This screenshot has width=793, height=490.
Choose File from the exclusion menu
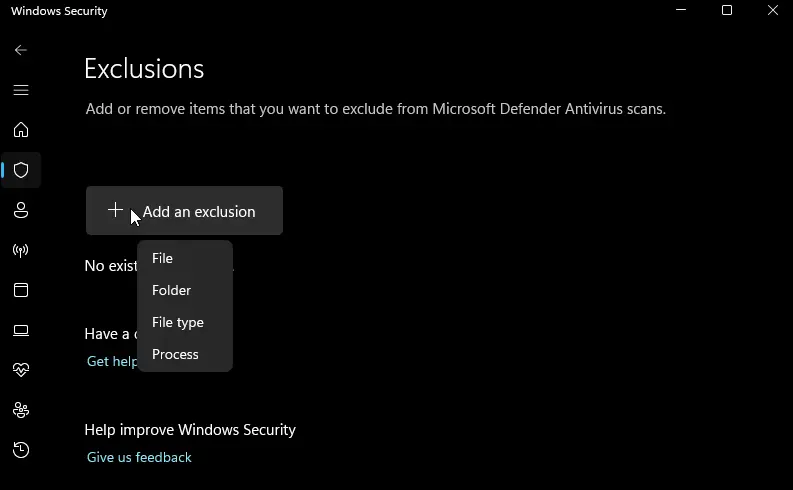pyautogui.click(x=163, y=258)
